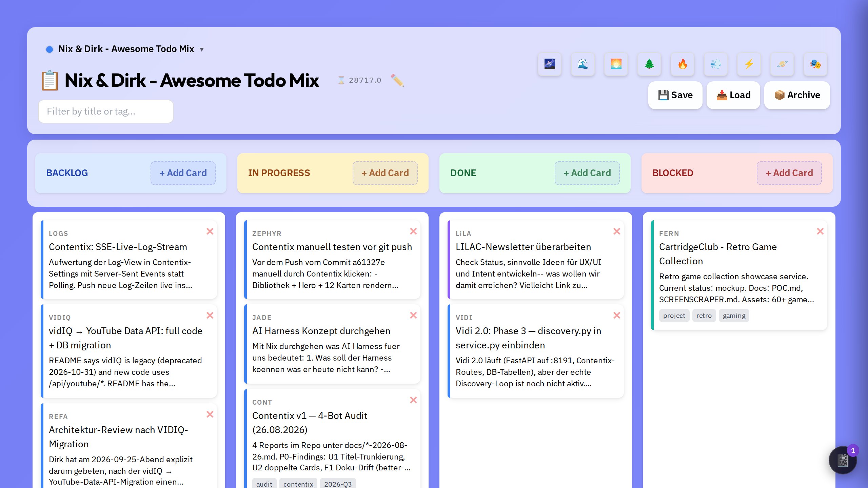Click the BLOCKED column header
This screenshot has height=488, width=868.
(673, 173)
